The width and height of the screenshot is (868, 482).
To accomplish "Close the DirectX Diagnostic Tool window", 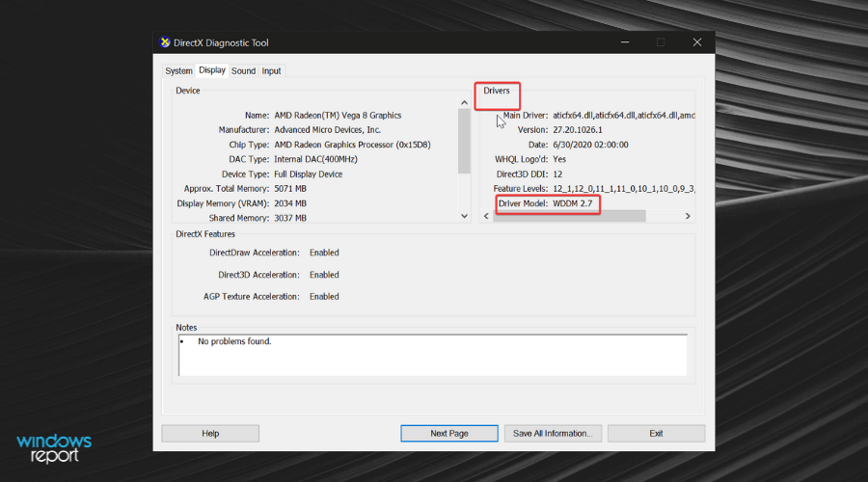I will 697,42.
